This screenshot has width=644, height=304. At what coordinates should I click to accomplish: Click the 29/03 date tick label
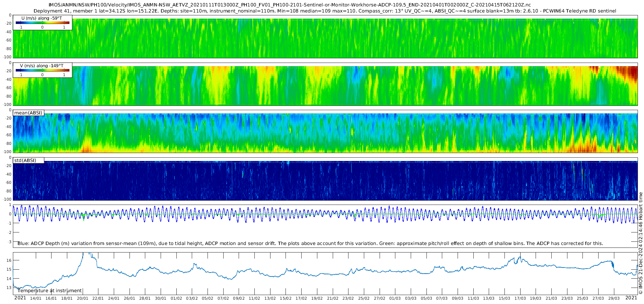pyautogui.click(x=614, y=298)
